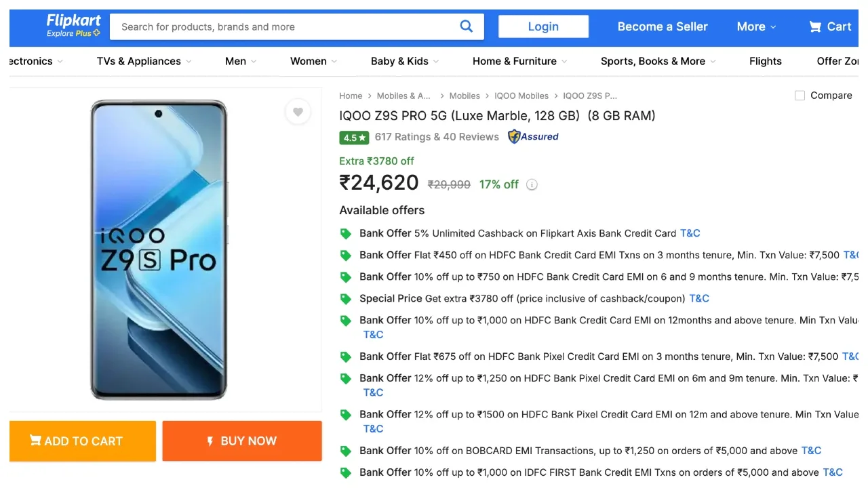
Task: Open T&C for 6m and 9m Pixel offer
Action: pyautogui.click(x=374, y=392)
